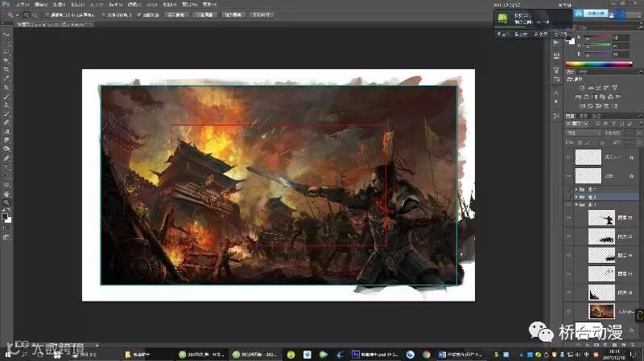Add a Hue/Saturation adjustment layer
This screenshot has width=644, height=361.
point(578,96)
